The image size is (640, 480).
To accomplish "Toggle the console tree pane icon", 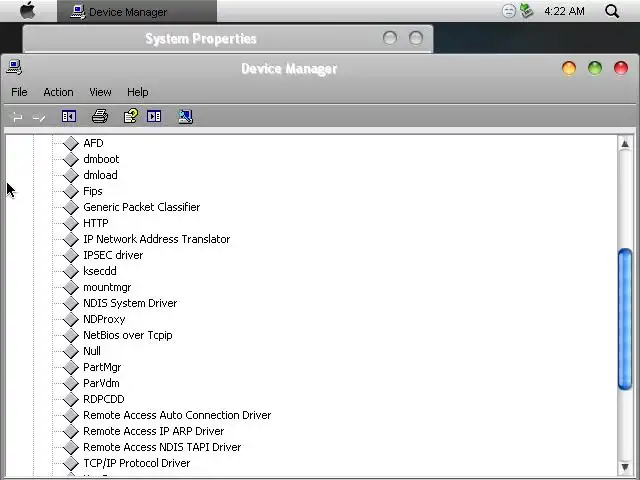I will (x=69, y=116).
